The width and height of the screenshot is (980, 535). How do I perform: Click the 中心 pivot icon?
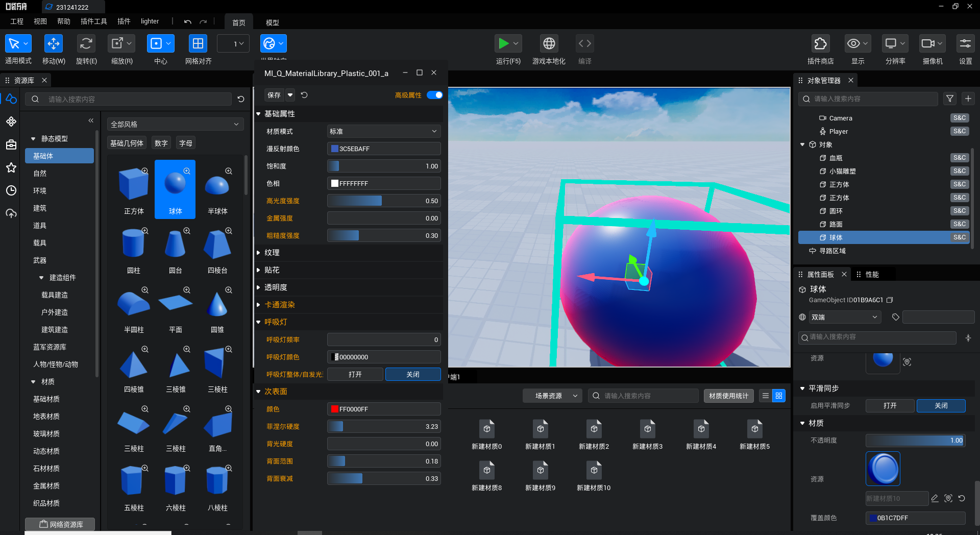tap(156, 44)
